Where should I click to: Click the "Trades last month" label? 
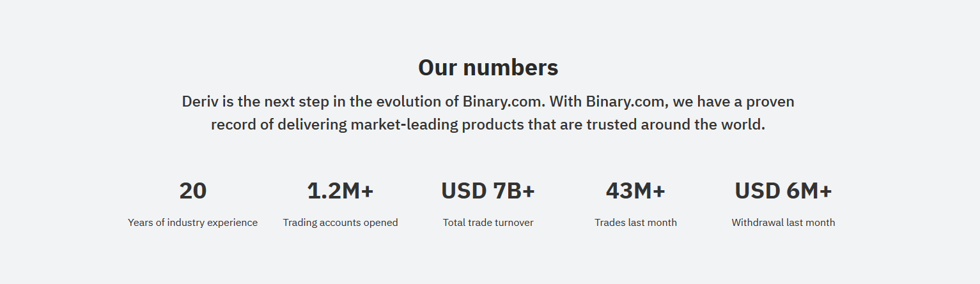coord(635,223)
